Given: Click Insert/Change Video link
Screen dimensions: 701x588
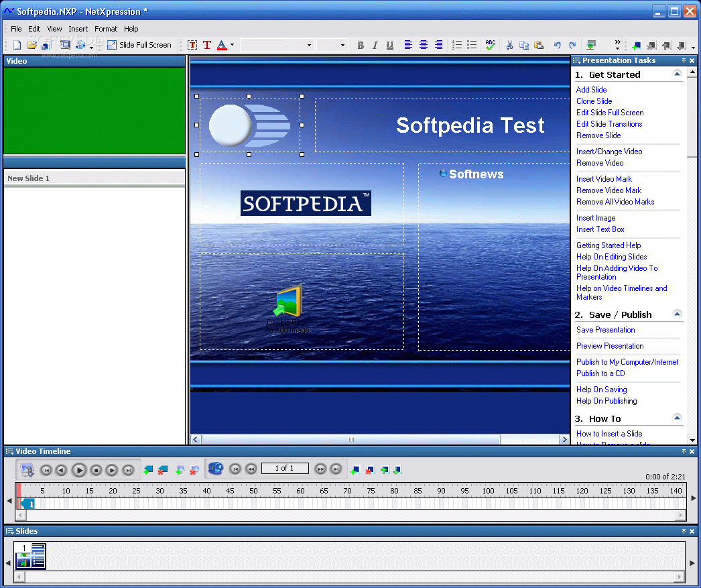Looking at the screenshot, I should click(609, 151).
